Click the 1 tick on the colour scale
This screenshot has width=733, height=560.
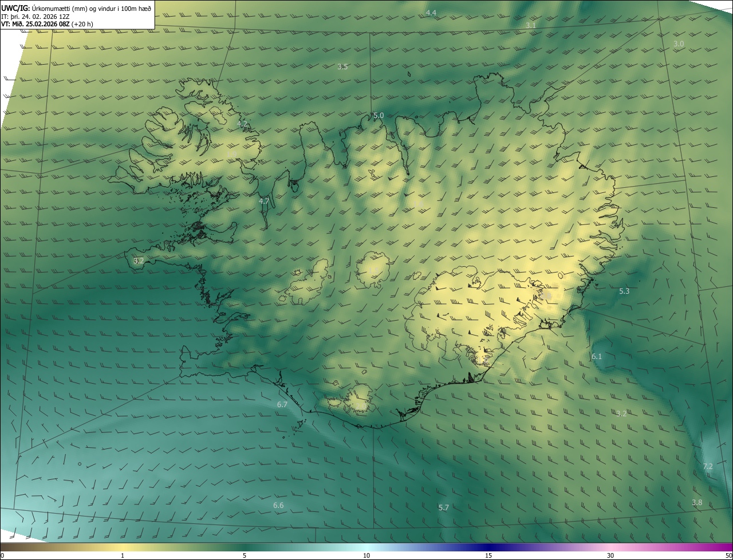[x=123, y=555]
